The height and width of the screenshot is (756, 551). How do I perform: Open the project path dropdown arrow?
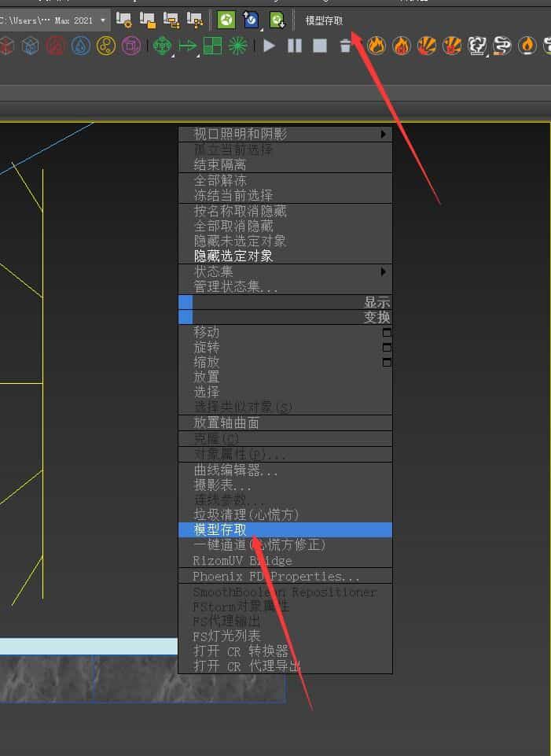tap(103, 20)
